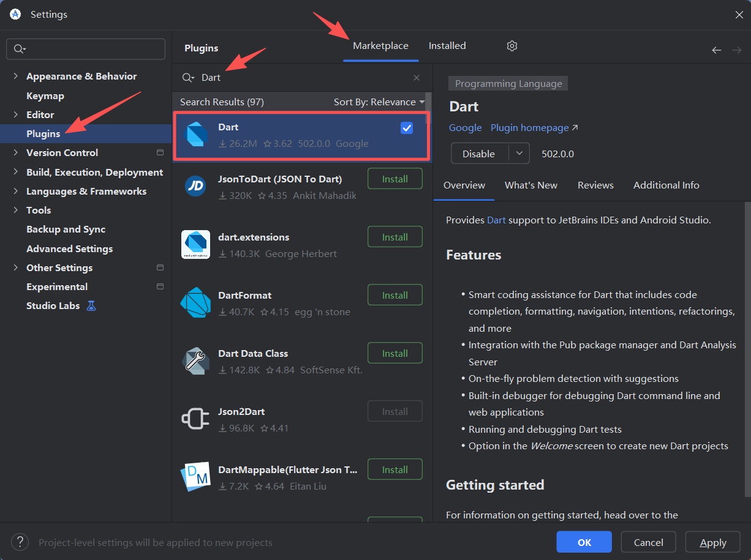Viewport: 751px width, 560px height.
Task: Switch to the Marketplace tab
Action: [x=380, y=46]
